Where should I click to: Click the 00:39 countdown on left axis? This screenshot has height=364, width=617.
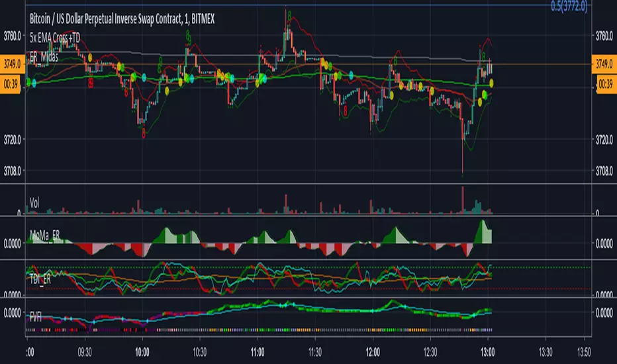tap(11, 84)
